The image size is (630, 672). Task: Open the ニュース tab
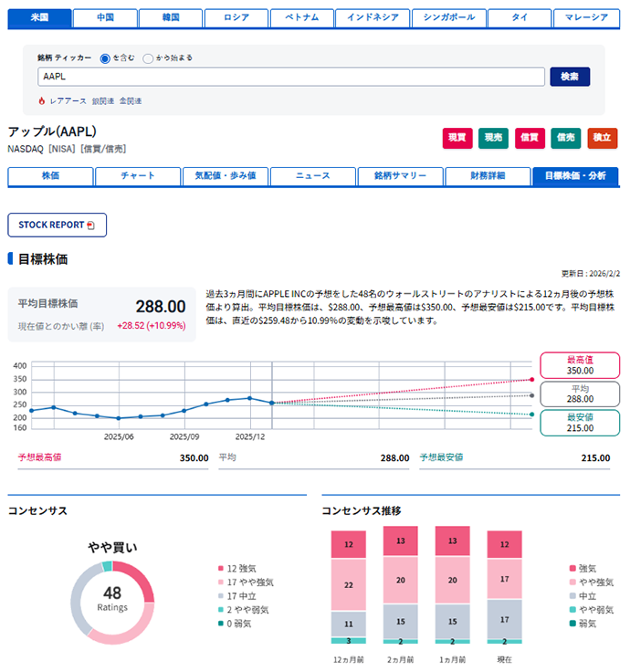pyautogui.click(x=313, y=176)
